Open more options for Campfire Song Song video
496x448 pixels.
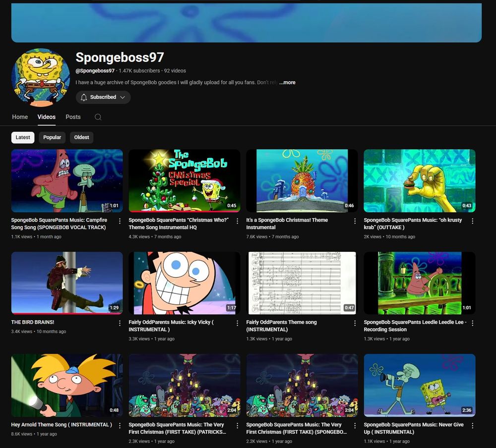click(x=120, y=221)
